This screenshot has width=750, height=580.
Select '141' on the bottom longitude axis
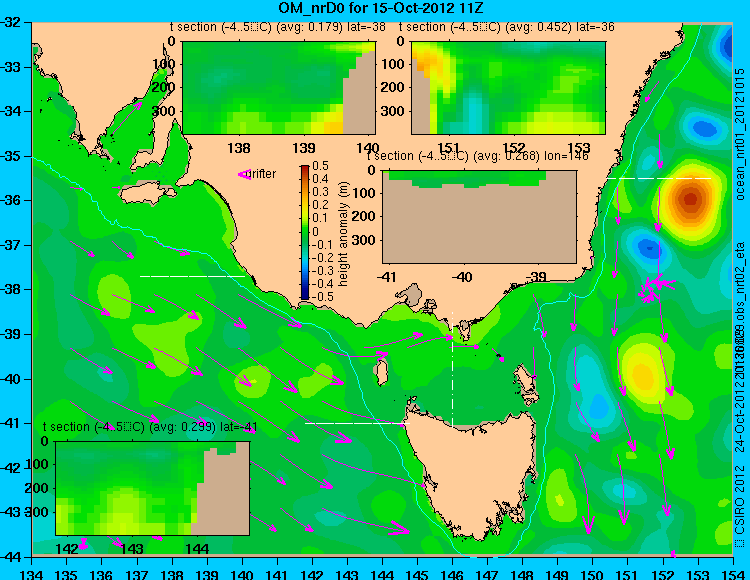point(276,574)
